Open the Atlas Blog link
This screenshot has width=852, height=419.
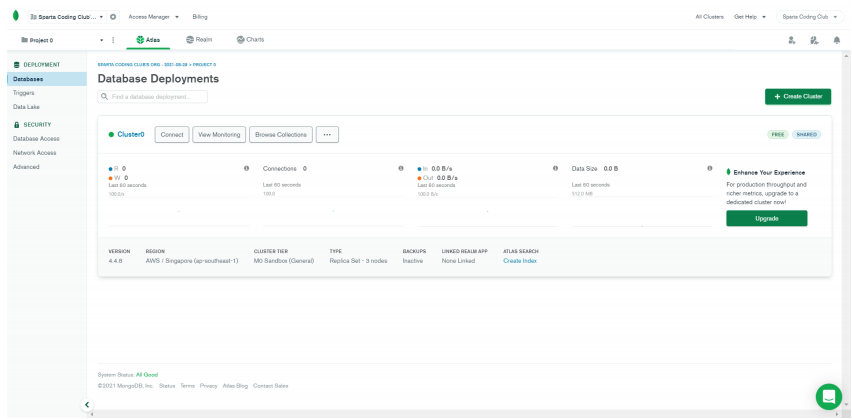[x=235, y=386]
